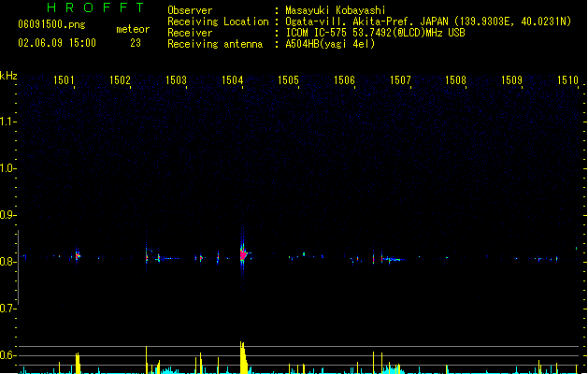Click the meteor echo just after 1501
The height and width of the screenshot is (374, 588).
click(x=78, y=256)
